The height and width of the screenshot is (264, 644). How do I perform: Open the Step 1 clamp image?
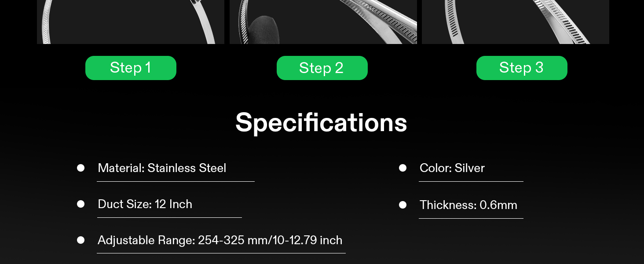click(131, 22)
